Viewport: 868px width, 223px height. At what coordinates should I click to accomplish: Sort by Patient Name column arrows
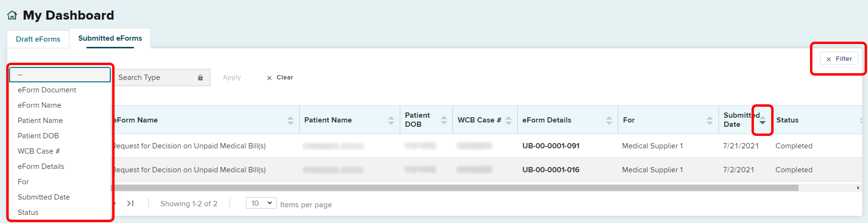[391, 120]
